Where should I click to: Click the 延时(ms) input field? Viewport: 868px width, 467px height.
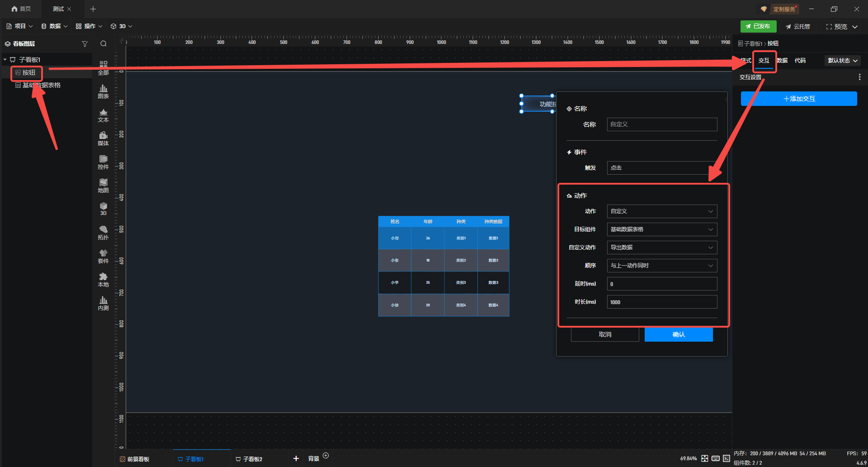pyautogui.click(x=661, y=284)
